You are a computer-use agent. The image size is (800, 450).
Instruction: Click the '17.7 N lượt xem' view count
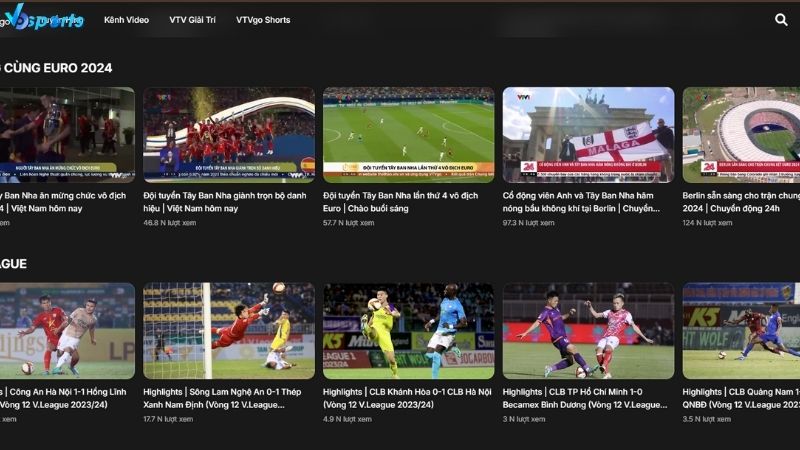point(168,419)
